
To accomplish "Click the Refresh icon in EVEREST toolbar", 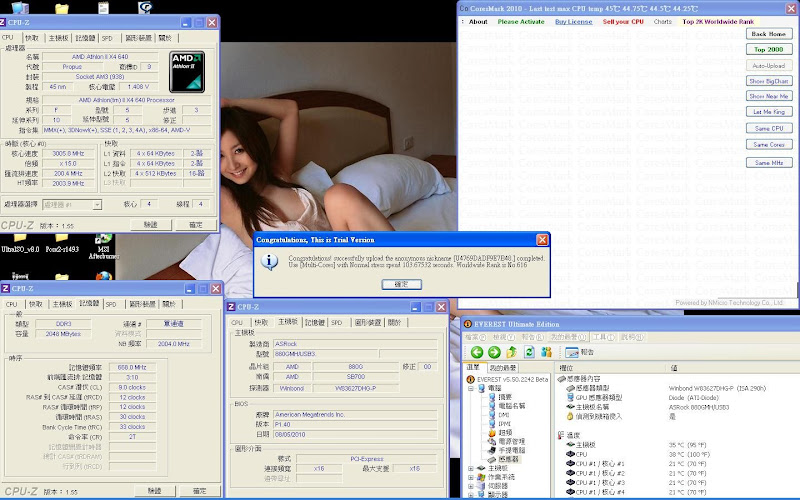I will 528,352.
